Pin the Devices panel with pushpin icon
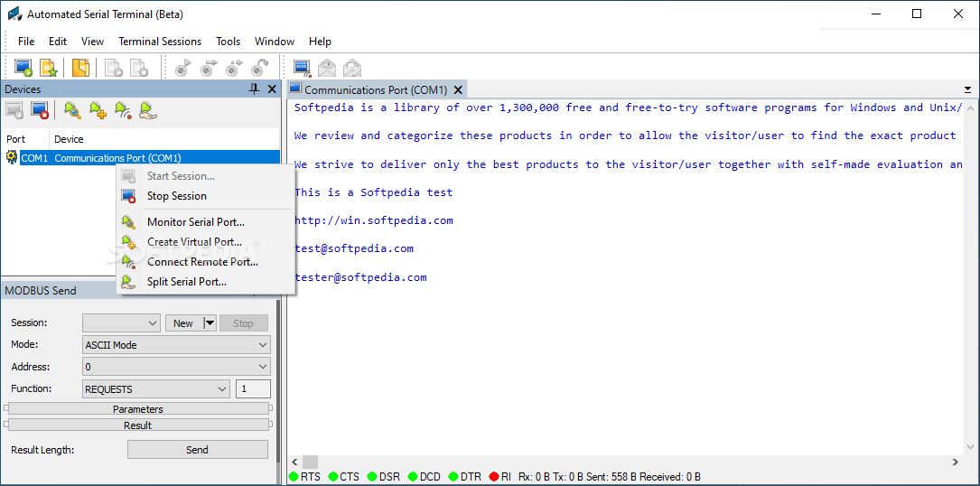The width and height of the screenshot is (980, 486). (x=254, y=89)
